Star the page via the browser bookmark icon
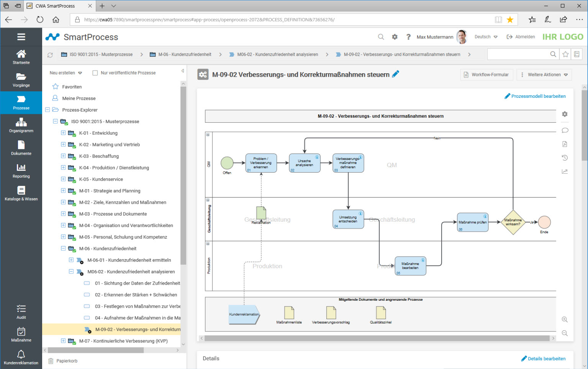Image resolution: width=588 pixels, height=369 pixels. [x=511, y=19]
